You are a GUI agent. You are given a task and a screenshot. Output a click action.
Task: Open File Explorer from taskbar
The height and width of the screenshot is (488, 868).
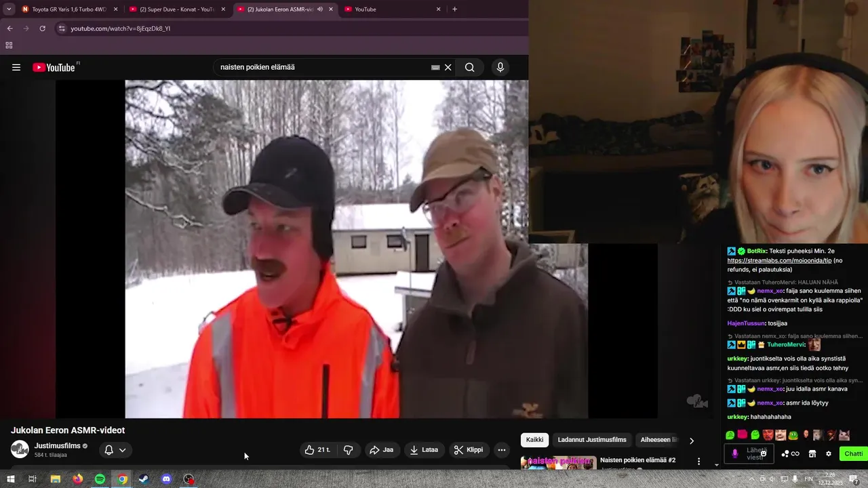[x=56, y=479]
